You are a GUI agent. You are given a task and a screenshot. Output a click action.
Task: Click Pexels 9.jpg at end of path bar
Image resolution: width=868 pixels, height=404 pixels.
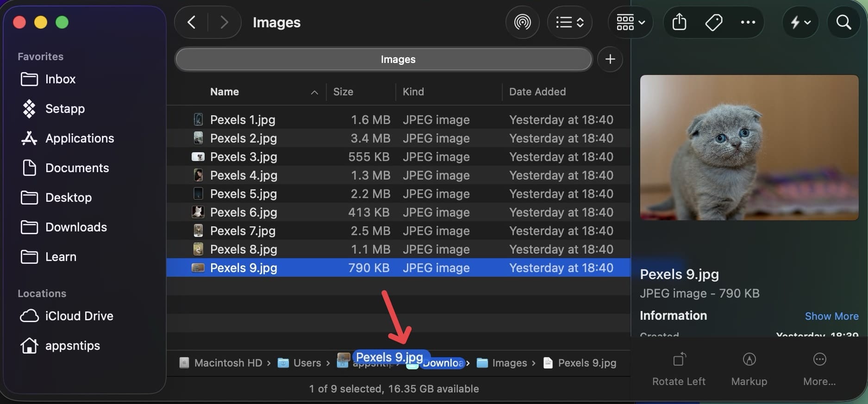[x=580, y=363]
